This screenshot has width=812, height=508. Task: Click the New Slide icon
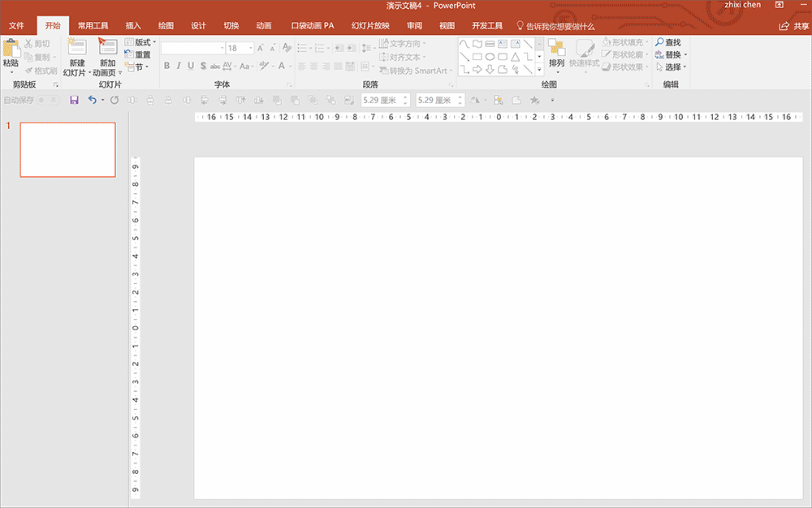(x=77, y=47)
